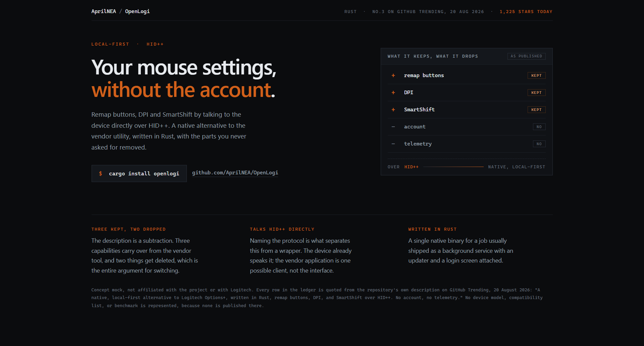The image size is (644, 346).
Task: Click the KEPT badge on remap buttons row
Action: coord(537,75)
